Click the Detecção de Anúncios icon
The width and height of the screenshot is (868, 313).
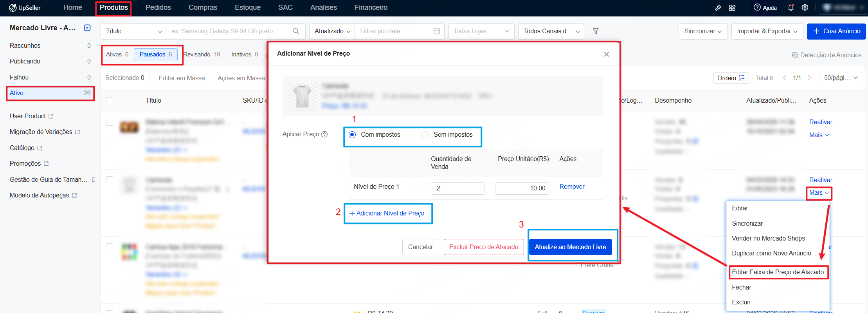pos(795,55)
